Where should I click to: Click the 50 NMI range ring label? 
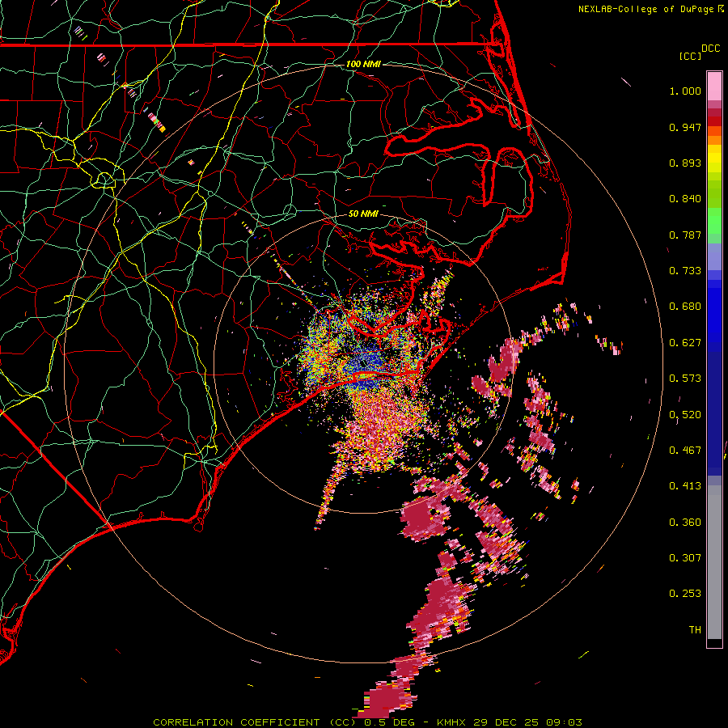[x=363, y=214]
